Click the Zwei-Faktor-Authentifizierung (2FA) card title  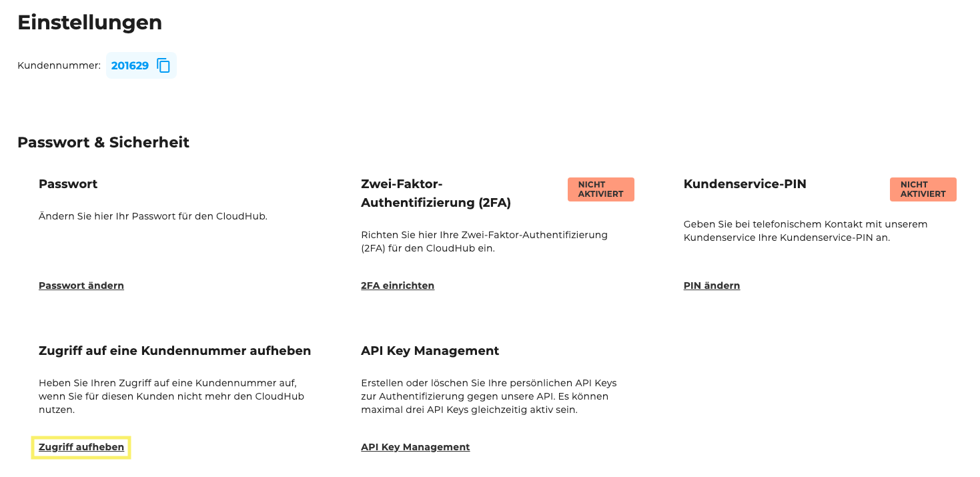pos(435,193)
